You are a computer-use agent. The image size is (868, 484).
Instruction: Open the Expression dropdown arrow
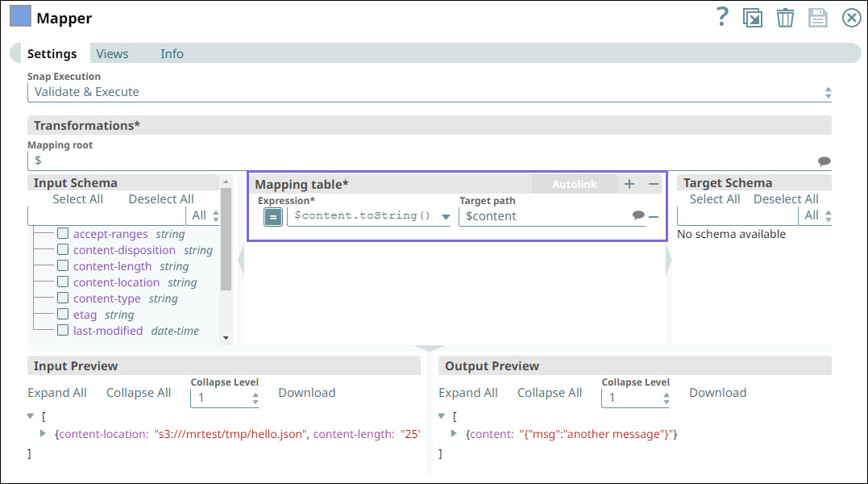[x=446, y=216]
